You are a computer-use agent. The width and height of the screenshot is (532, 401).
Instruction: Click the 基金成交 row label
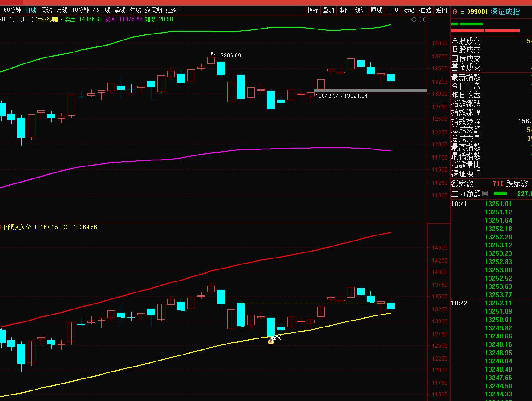pos(466,67)
